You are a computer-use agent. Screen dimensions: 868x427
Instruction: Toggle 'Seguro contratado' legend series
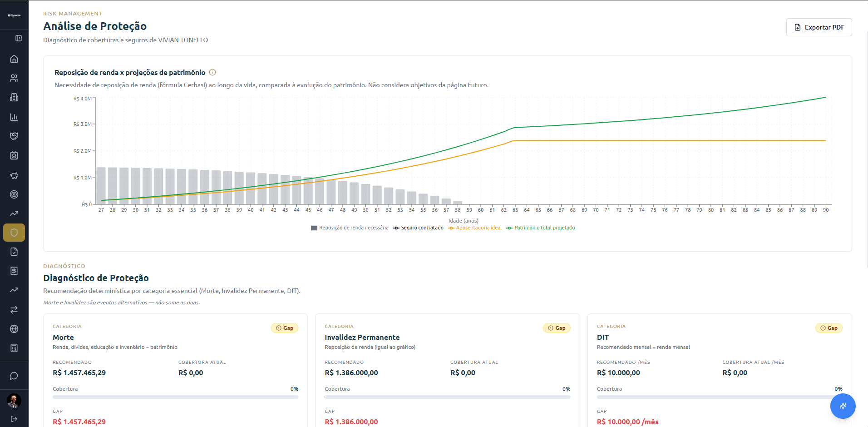coord(419,228)
